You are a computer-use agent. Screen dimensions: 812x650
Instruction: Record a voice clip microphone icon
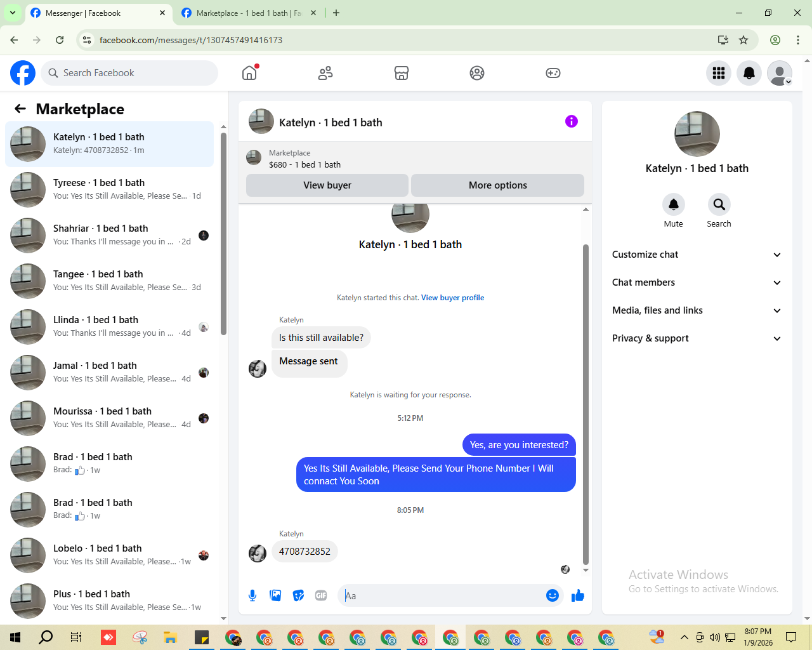252,595
